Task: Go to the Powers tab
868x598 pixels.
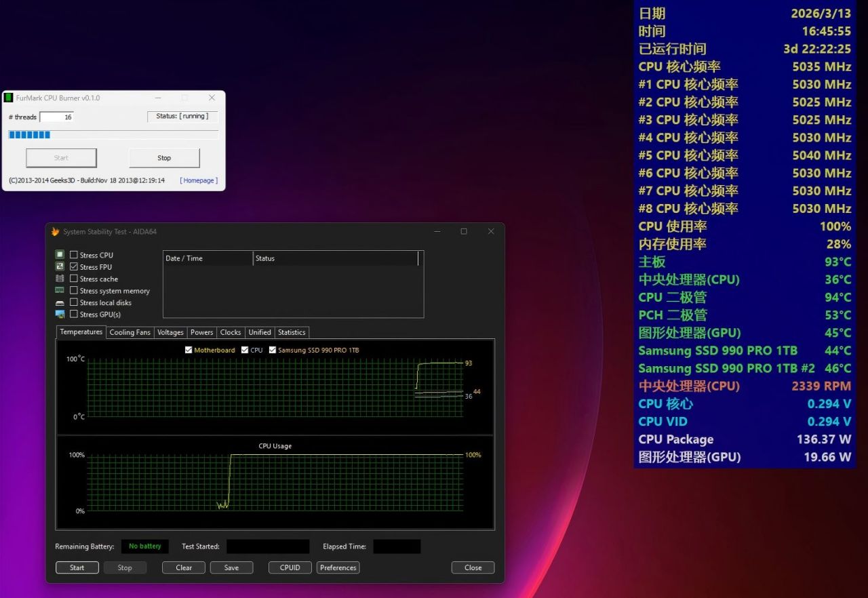Action: (x=202, y=332)
